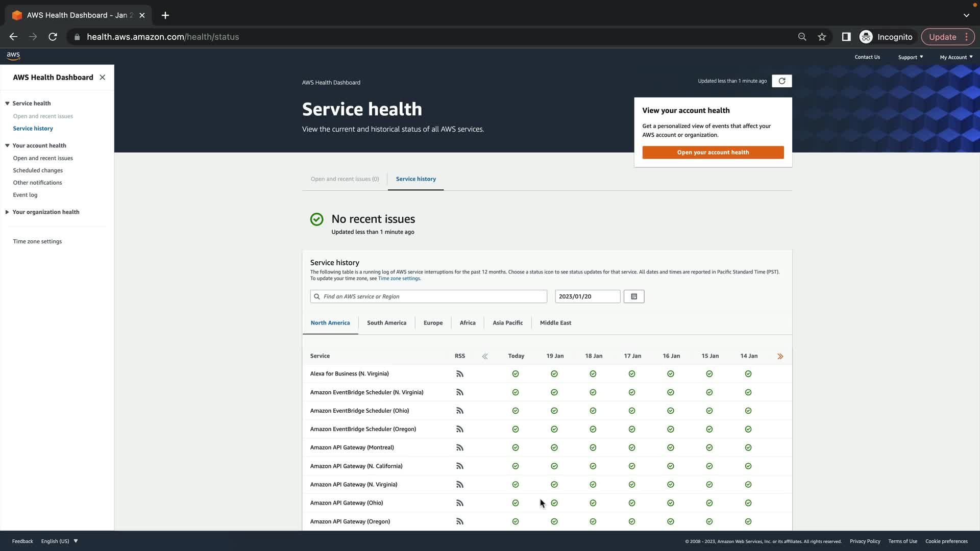980x551 pixels.
Task: Expand Your organization health section
Action: 8,212
